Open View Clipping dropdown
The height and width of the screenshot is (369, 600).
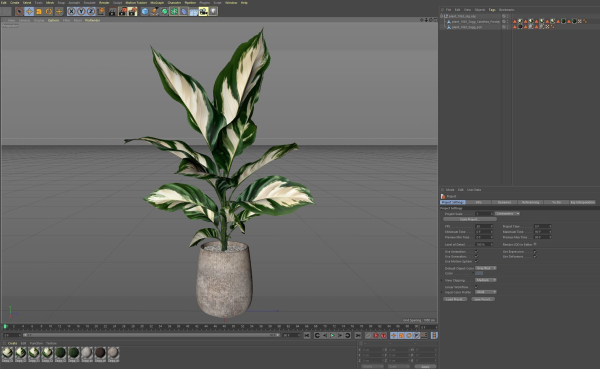click(486, 280)
